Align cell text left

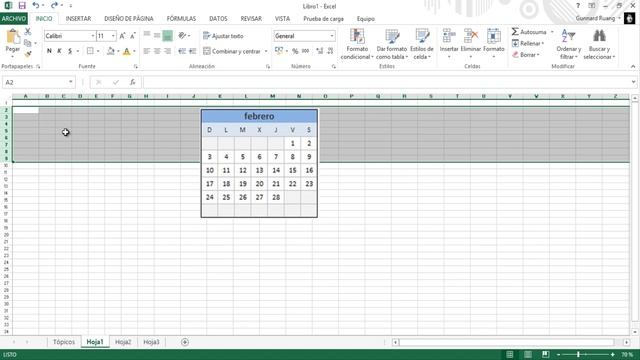tap(147, 51)
